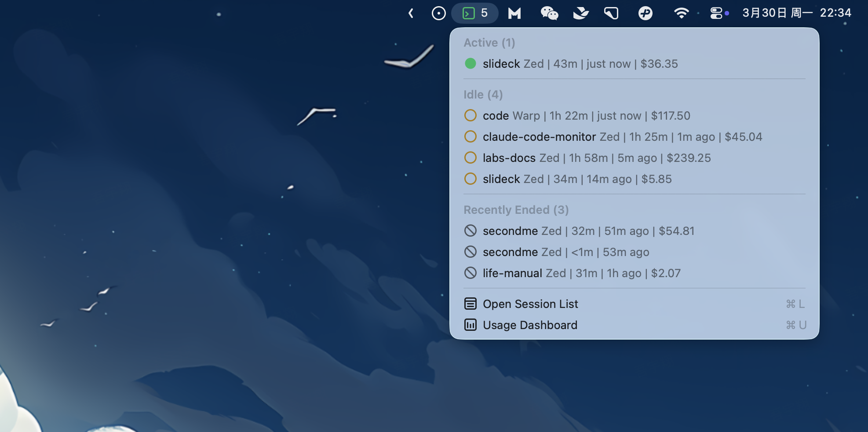Screen dimensions: 868x432
Task: Click the M-shaped menu bar icon
Action: click(x=514, y=13)
